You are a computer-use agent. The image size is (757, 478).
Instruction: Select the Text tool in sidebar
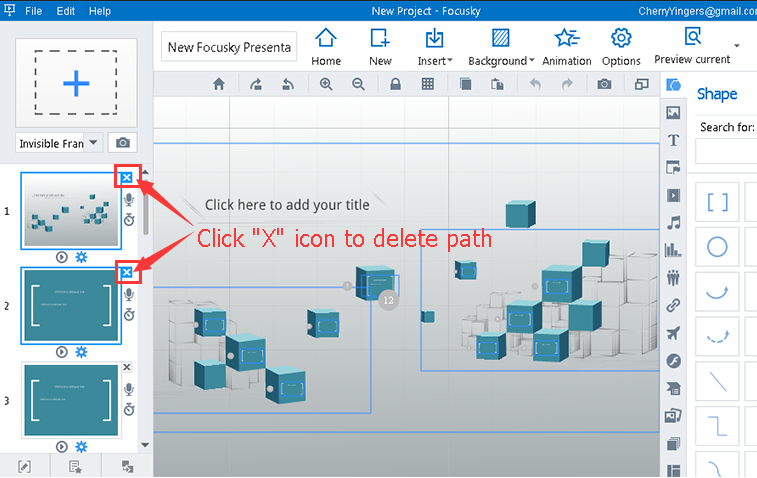click(673, 140)
